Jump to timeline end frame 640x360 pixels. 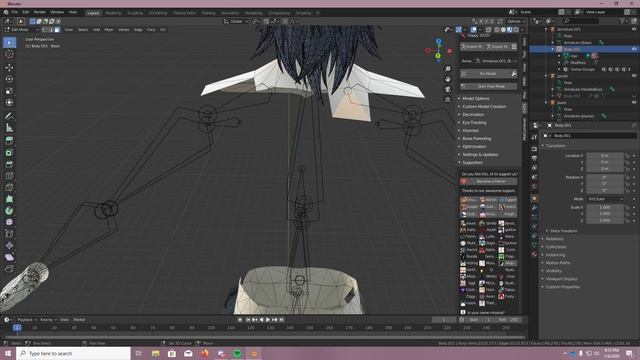(282, 320)
